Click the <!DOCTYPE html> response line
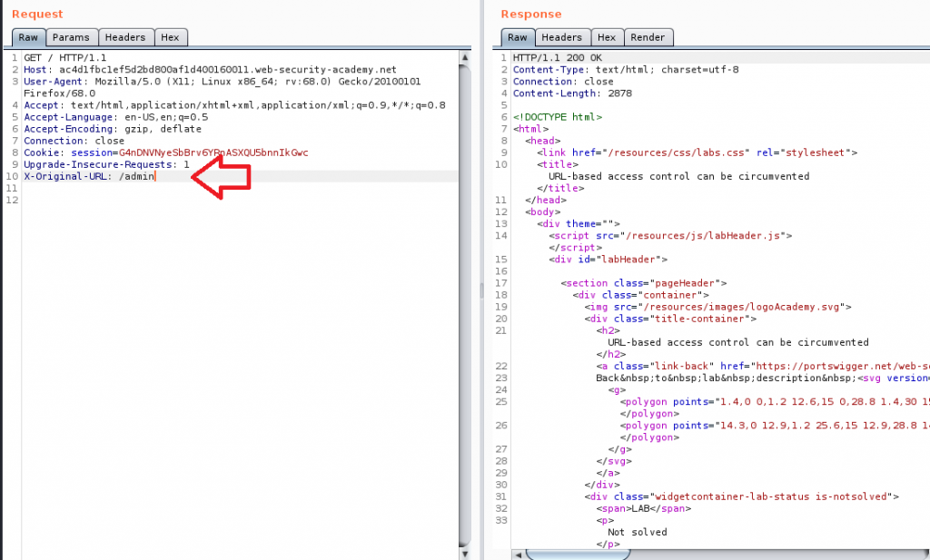Viewport: 930px width, 560px height. click(558, 117)
